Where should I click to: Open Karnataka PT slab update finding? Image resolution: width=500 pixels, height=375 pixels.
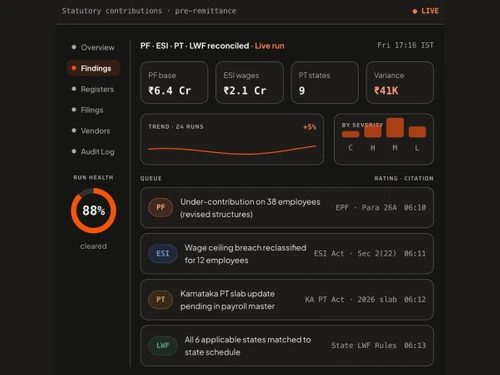click(287, 300)
